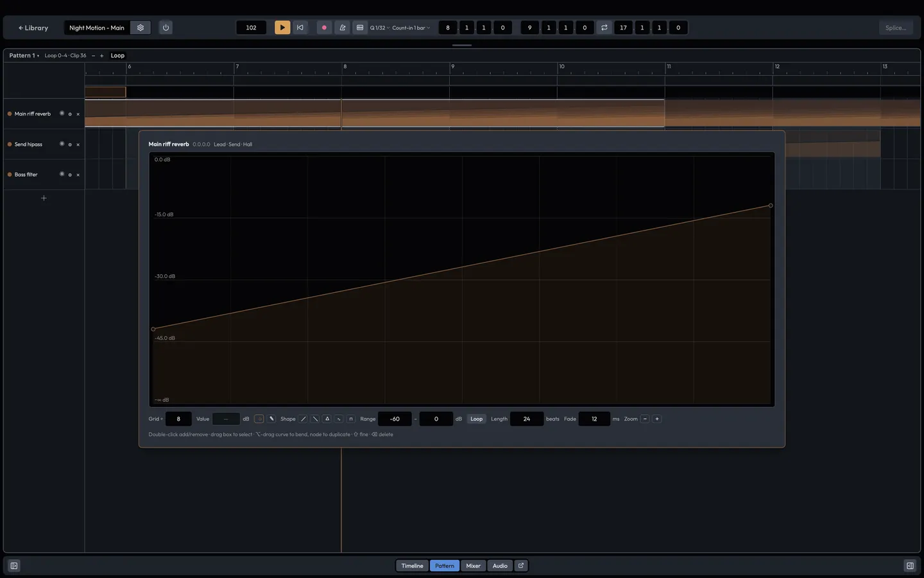Click the Grid value field showing 8
This screenshot has height=578, width=924.
(x=178, y=419)
